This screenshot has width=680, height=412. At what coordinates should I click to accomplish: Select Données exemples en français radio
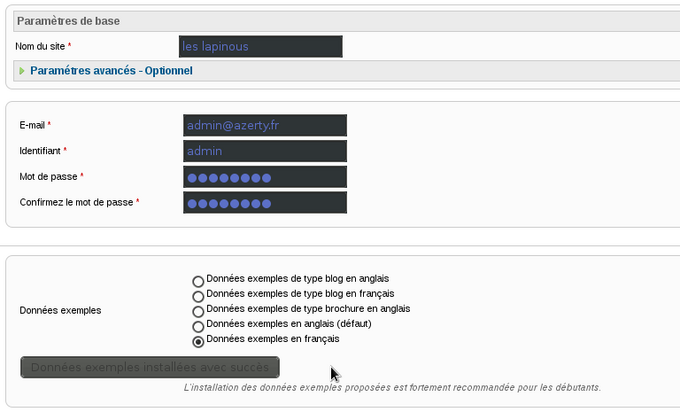(x=198, y=342)
